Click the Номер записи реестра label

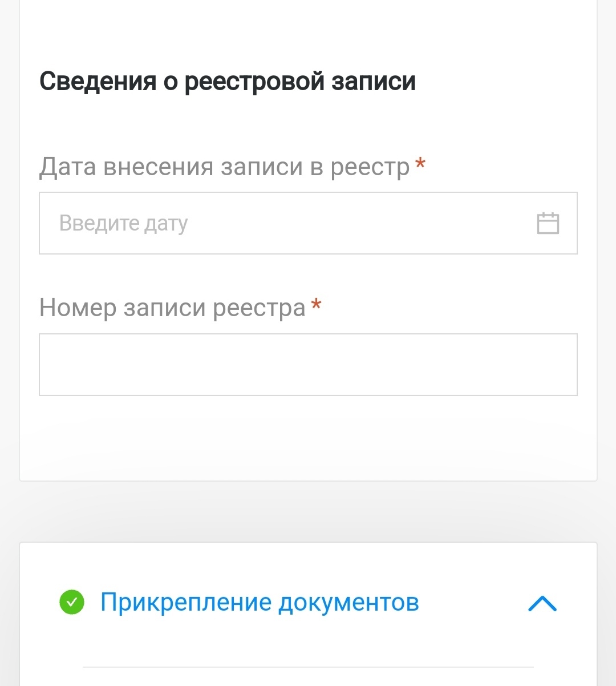(172, 308)
